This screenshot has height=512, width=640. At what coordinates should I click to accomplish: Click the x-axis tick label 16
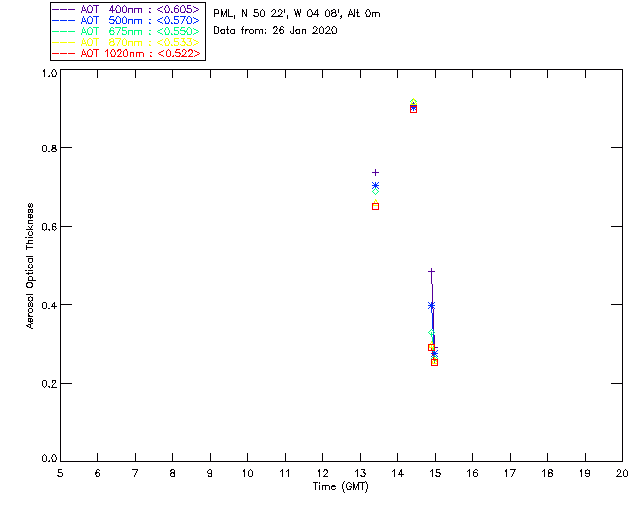point(473,473)
